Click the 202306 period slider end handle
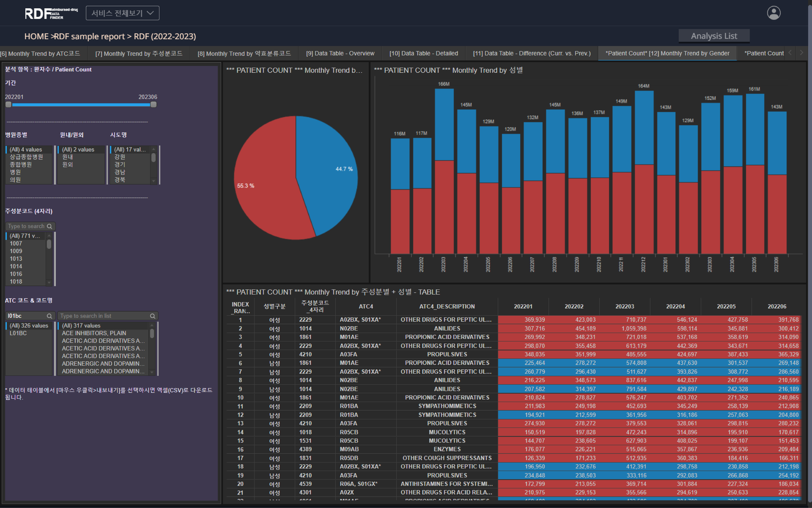812x508 pixels. tap(153, 104)
